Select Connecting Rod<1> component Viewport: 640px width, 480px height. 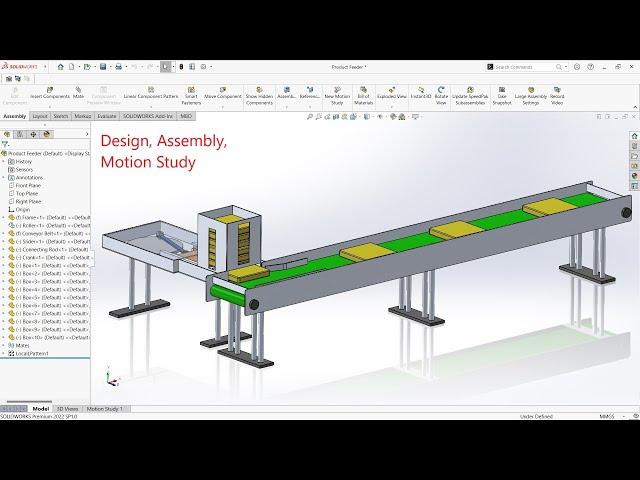coord(48,249)
